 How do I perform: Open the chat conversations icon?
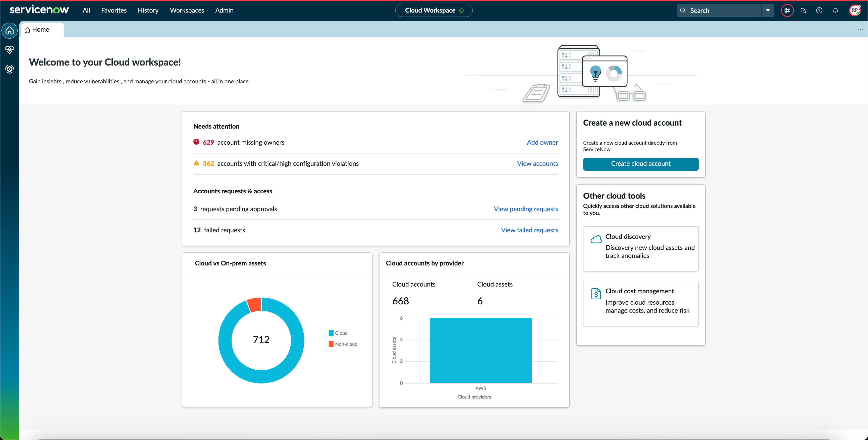pyautogui.click(x=803, y=11)
